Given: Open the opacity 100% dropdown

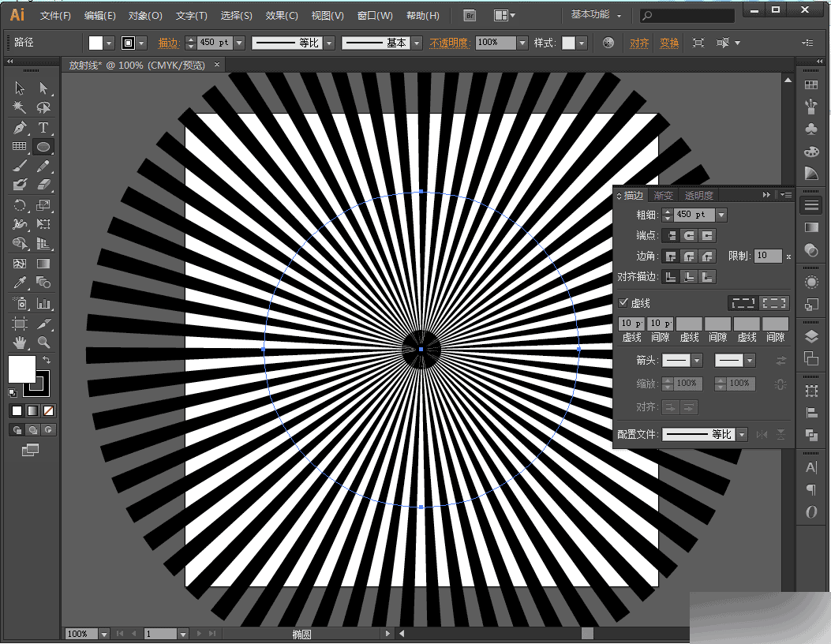Looking at the screenshot, I should pos(522,43).
